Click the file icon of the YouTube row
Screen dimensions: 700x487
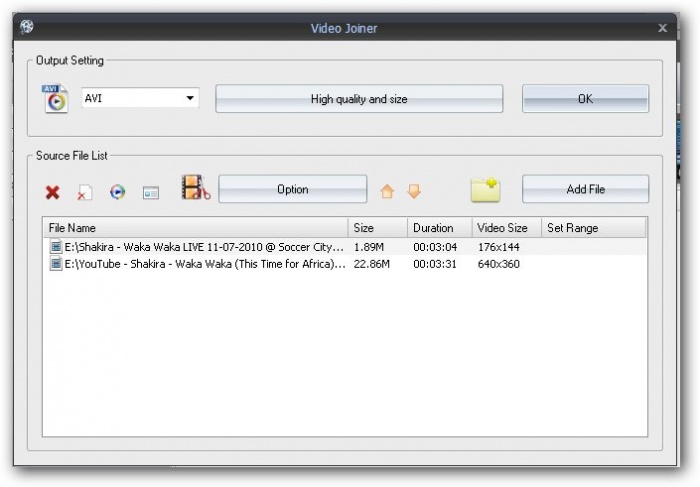click(x=56, y=263)
